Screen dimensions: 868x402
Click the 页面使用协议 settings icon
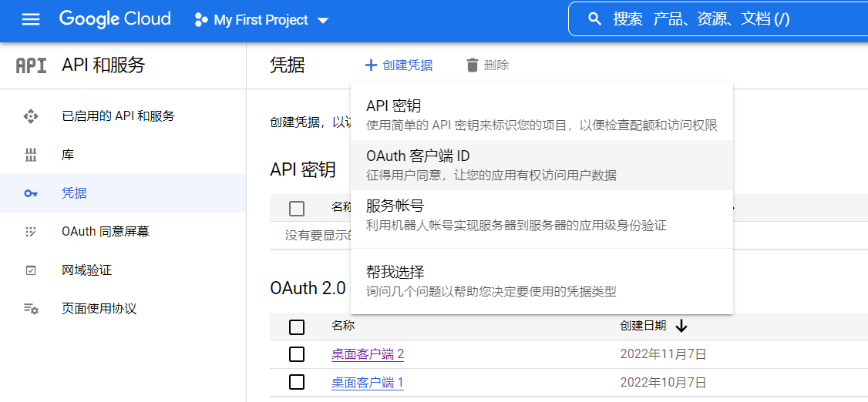(31, 309)
